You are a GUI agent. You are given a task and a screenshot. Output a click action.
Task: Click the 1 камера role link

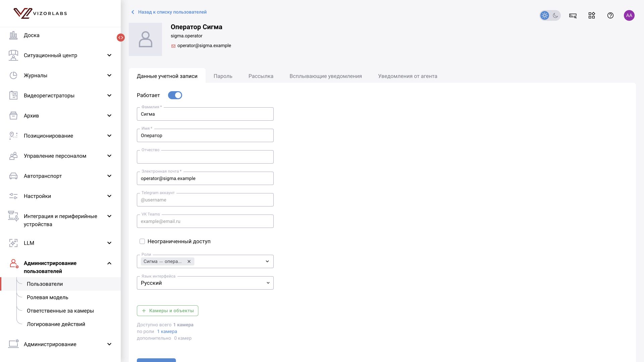click(x=167, y=331)
